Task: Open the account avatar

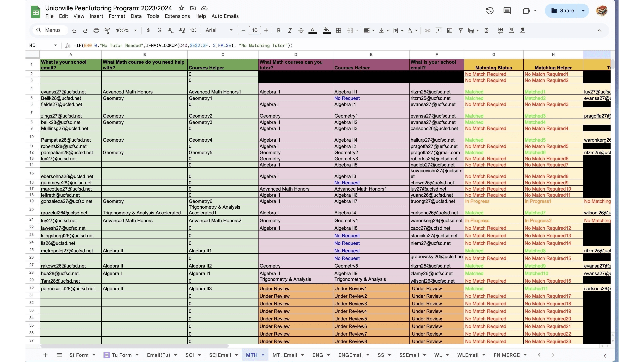Action: pyautogui.click(x=601, y=11)
